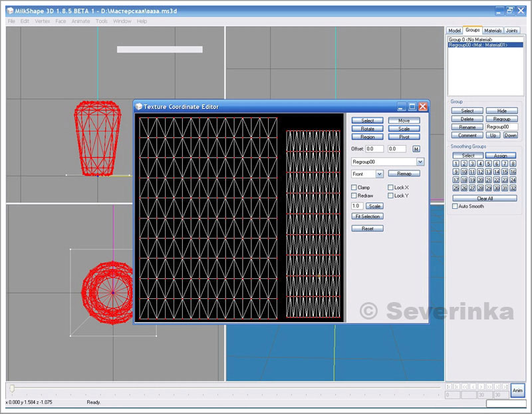Click the M button beside Offset fields
Viewport: 532px width, 414px height.
tap(416, 149)
